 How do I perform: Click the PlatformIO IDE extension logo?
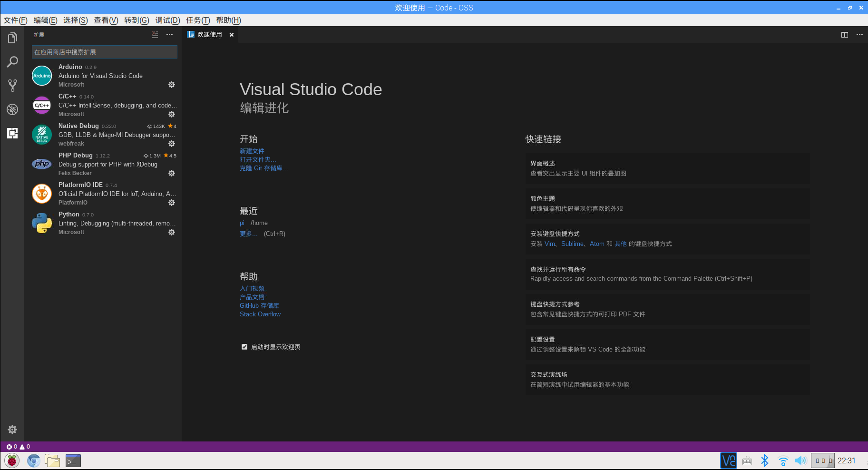42,194
